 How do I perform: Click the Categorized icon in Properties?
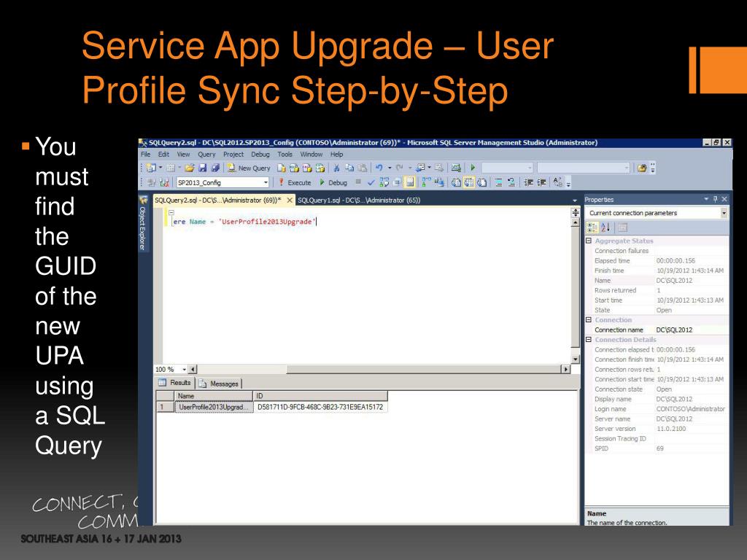[x=592, y=227]
